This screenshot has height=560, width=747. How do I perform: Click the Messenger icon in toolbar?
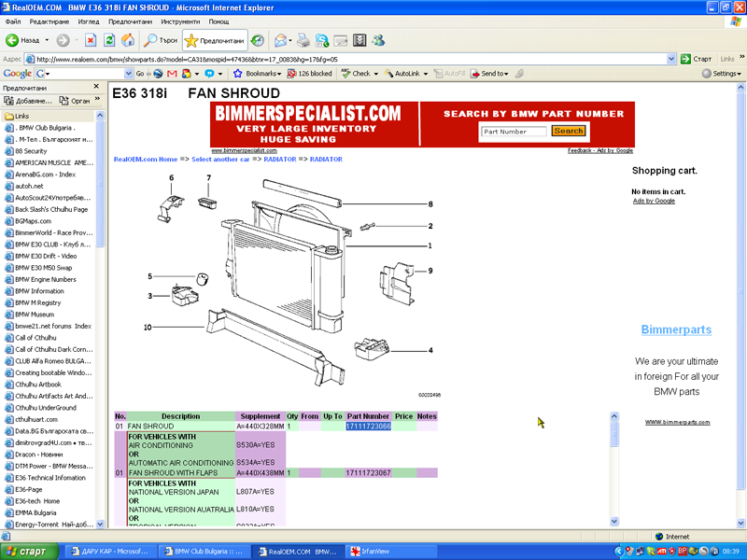click(x=379, y=40)
